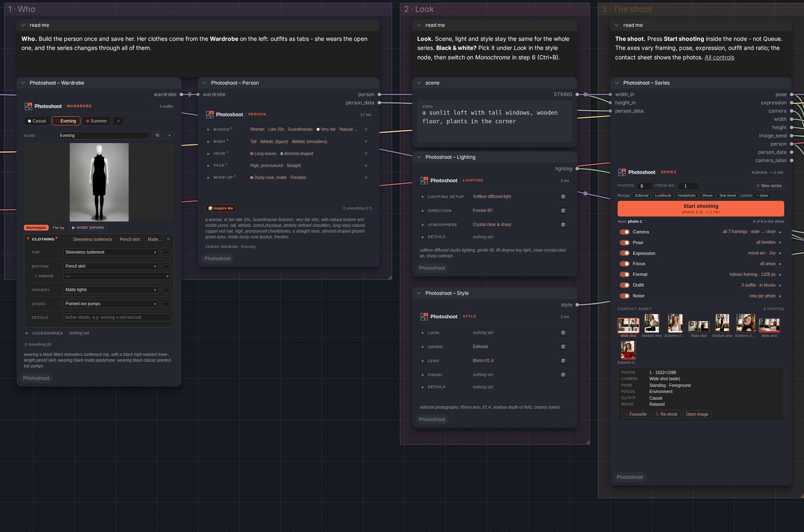Screen dimensions: 804x532
Task: Toggle the Outfit axis switch
Action: 624,285
